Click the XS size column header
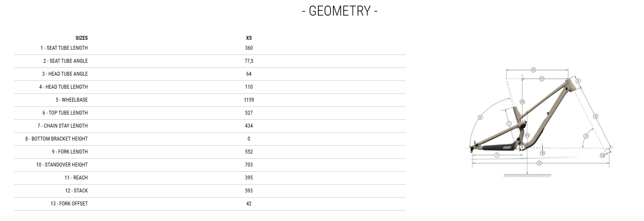The image size is (644, 221). 249,38
